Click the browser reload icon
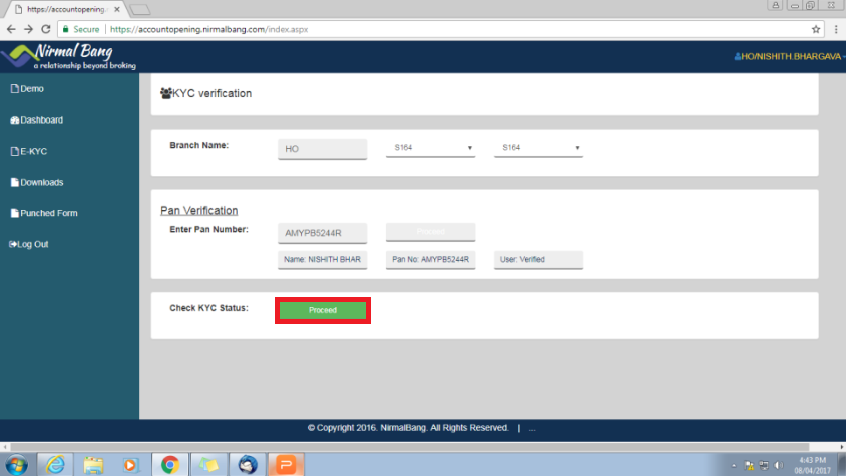The height and width of the screenshot is (476, 846). click(x=45, y=29)
